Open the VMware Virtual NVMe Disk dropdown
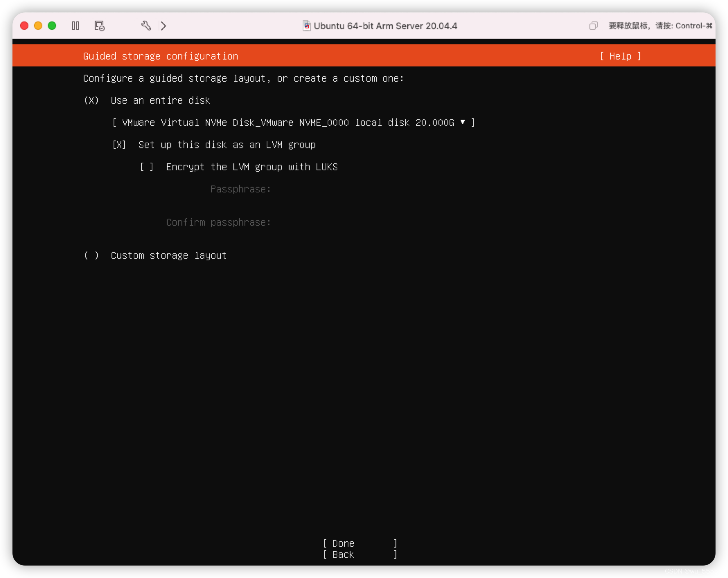 [x=294, y=123]
